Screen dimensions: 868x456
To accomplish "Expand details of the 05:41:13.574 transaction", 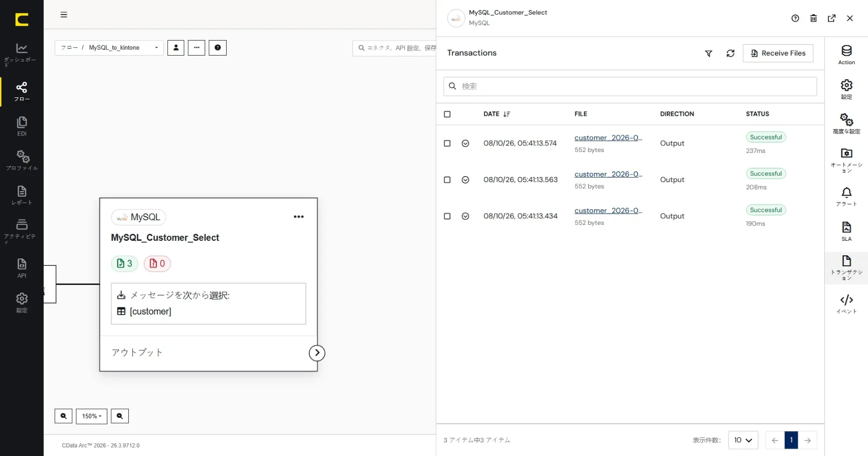I will [465, 143].
